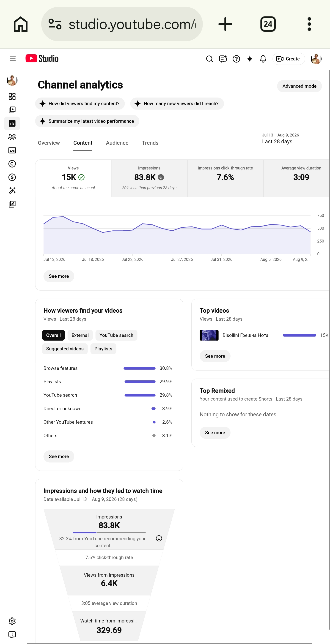Open account avatar in top right
The width and height of the screenshot is (330, 644).
tap(316, 59)
